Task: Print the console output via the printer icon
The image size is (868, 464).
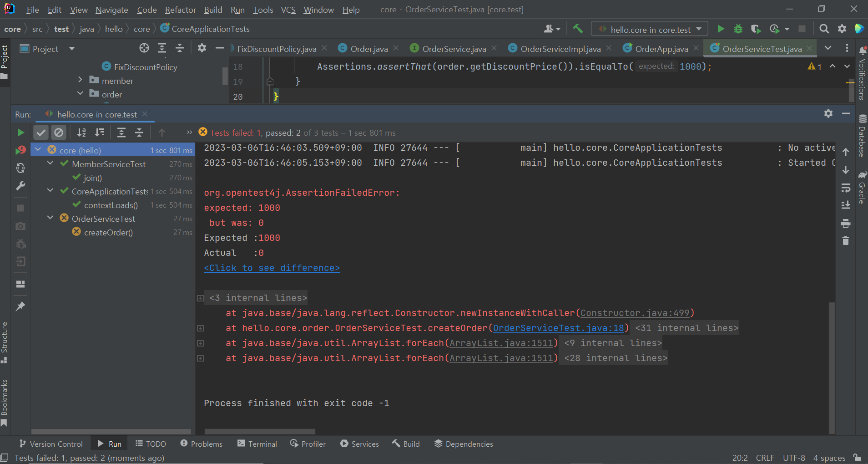Action: (846, 223)
